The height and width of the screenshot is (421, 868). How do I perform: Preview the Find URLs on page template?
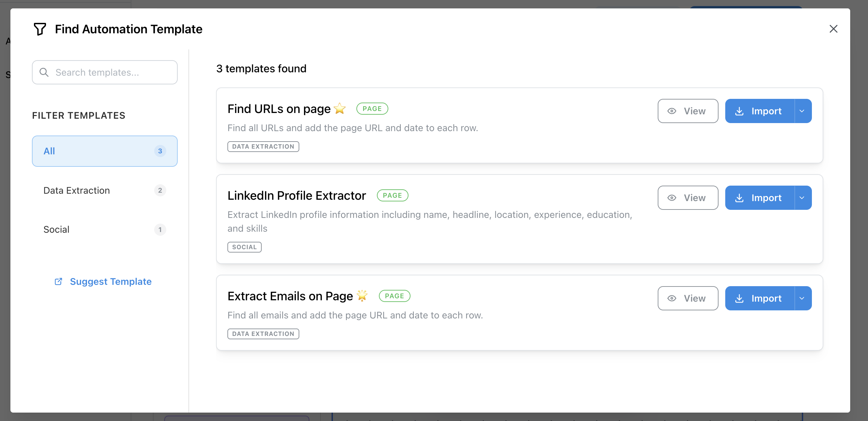click(687, 111)
